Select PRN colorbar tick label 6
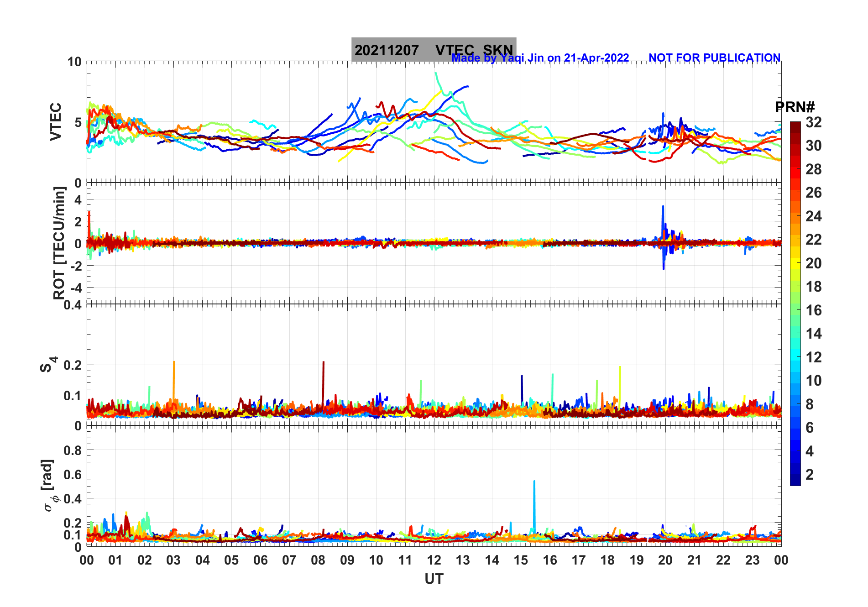 [x=810, y=428]
